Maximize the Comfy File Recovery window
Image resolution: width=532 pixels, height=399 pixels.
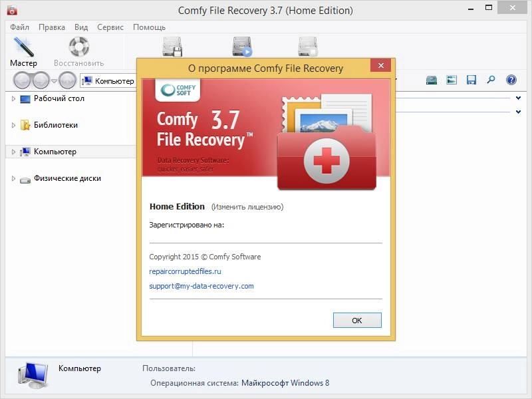(x=489, y=8)
